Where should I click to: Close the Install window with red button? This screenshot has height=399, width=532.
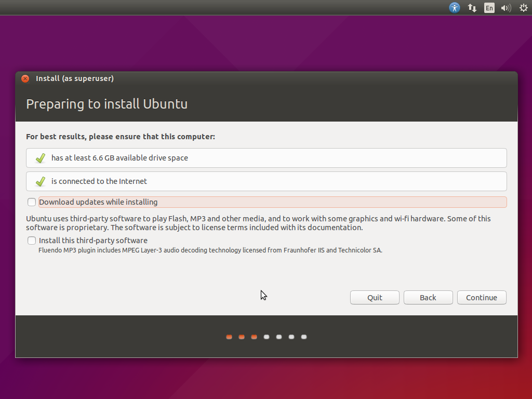point(25,79)
